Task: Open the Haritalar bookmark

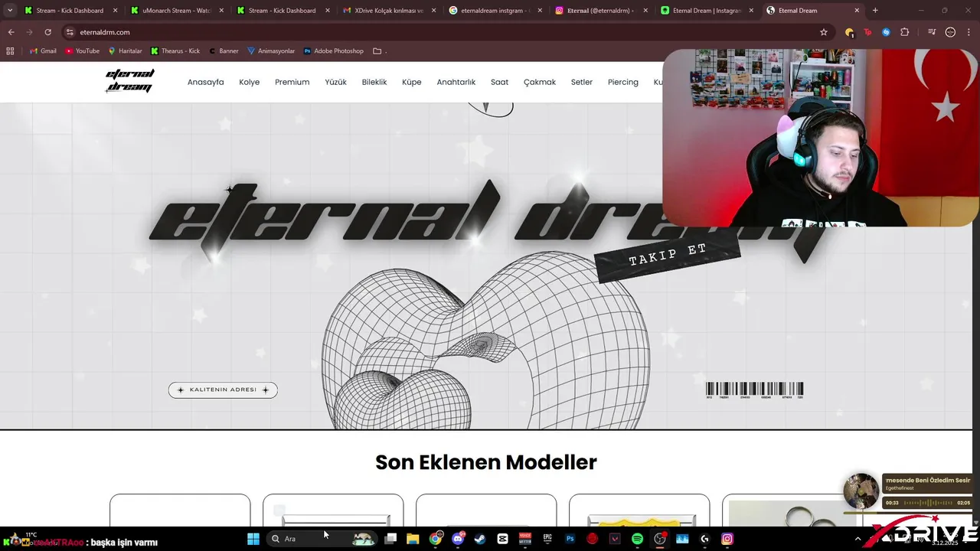Action: coord(125,51)
